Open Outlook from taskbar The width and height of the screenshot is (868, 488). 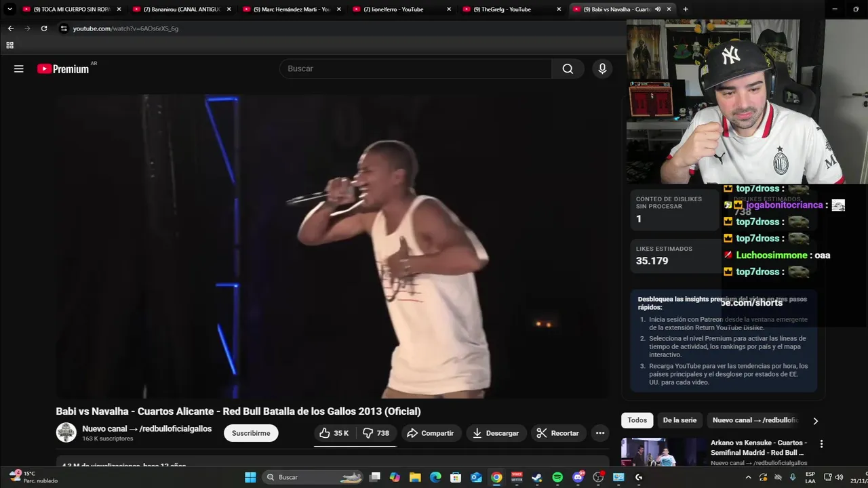pos(476,477)
